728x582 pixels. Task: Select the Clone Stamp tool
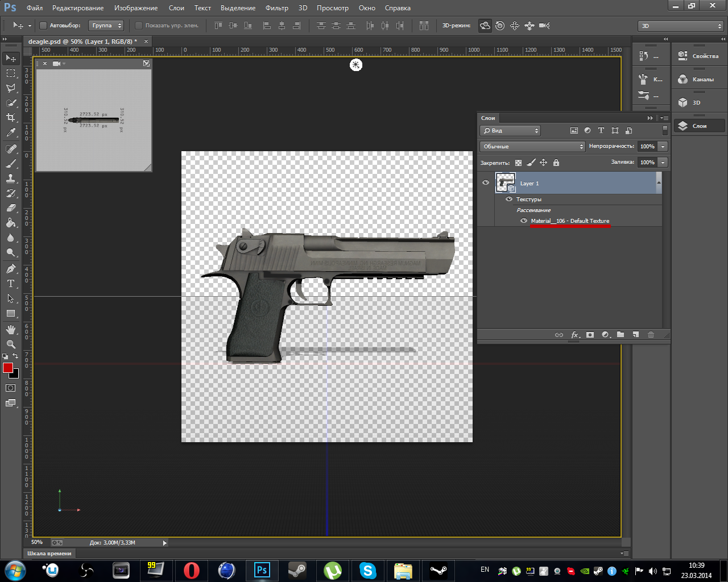(x=11, y=178)
